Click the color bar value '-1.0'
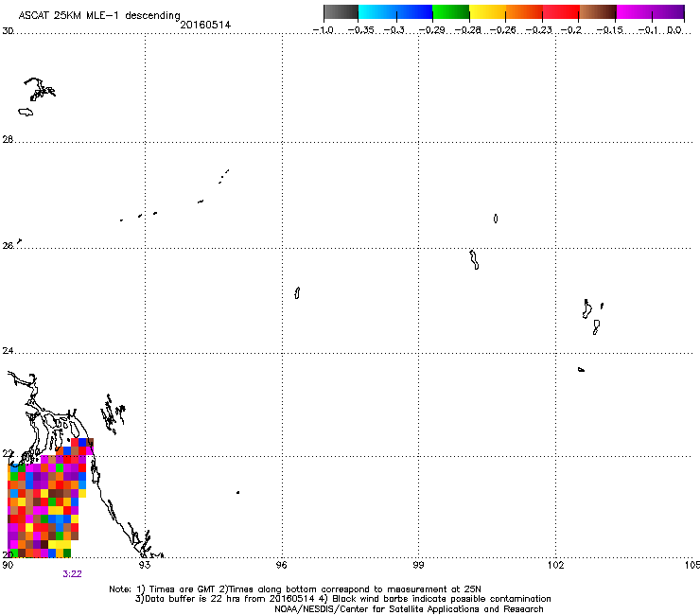The width and height of the screenshot is (700, 615). (x=323, y=30)
